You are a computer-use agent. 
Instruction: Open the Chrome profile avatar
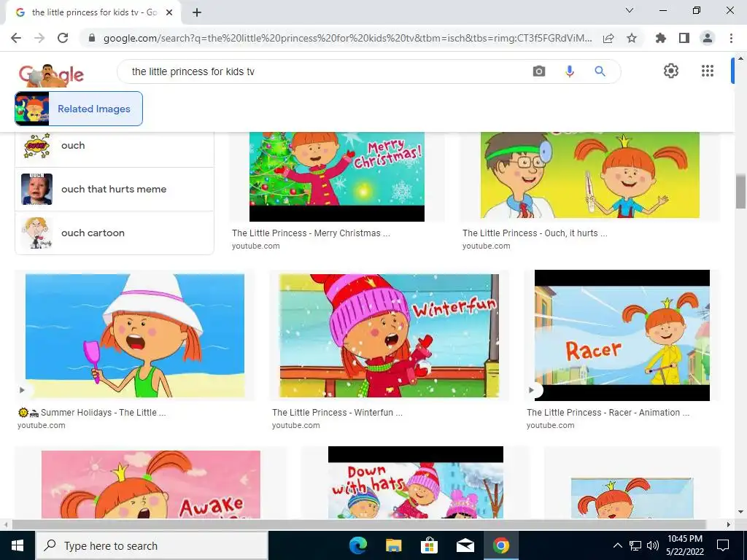708,38
